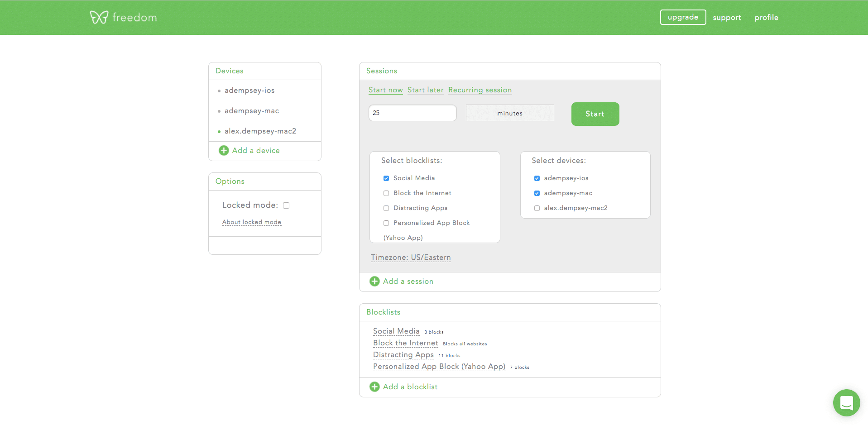
Task: Click the Freedom butterfly logo
Action: [99, 17]
